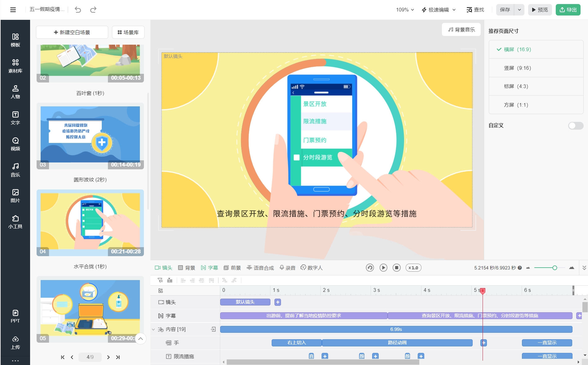Open the 上传 upload panel
Screen dimensions: 588x365
click(15, 343)
